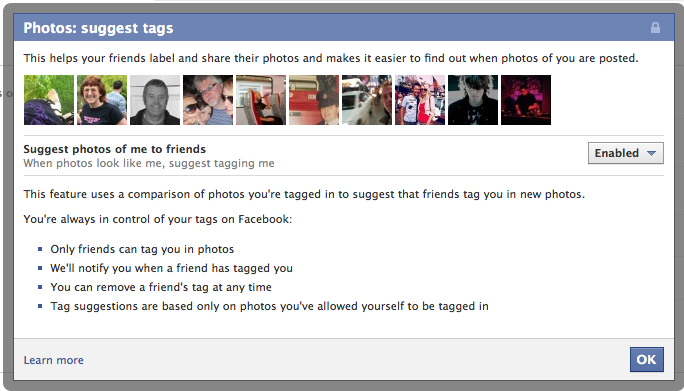Click 'You're always in control of your tags' text
684x391 pixels.
157,219
